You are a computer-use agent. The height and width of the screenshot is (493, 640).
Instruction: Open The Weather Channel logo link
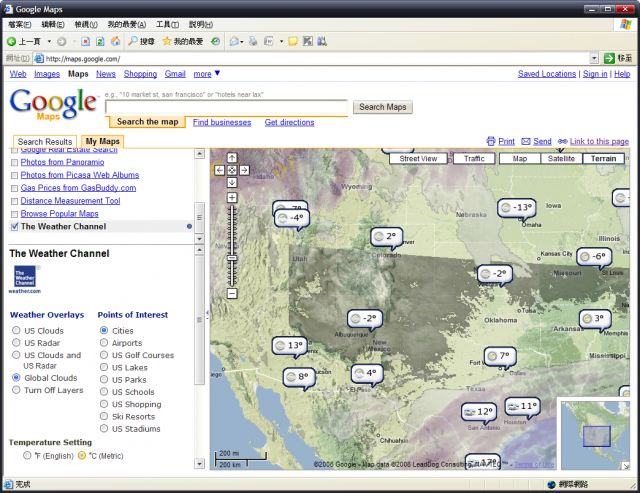25,280
